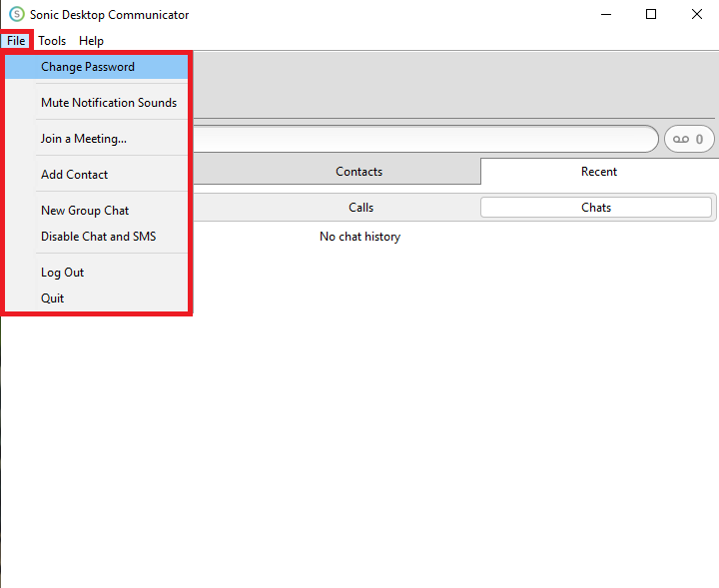Minimize the Sonic Desktop Communicator window
This screenshot has height=588, width=719.
point(606,14)
